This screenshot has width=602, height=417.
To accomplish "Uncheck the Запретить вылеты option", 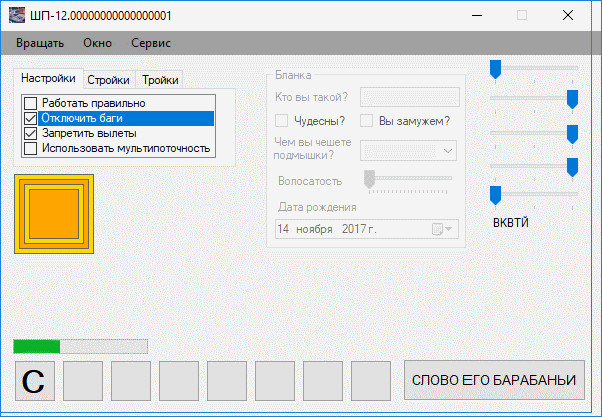I will tap(31, 133).
